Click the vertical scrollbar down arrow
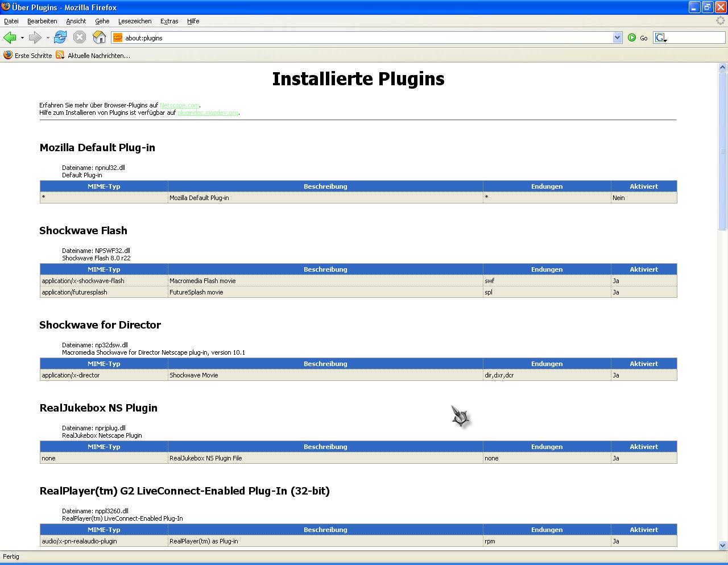 click(x=722, y=545)
